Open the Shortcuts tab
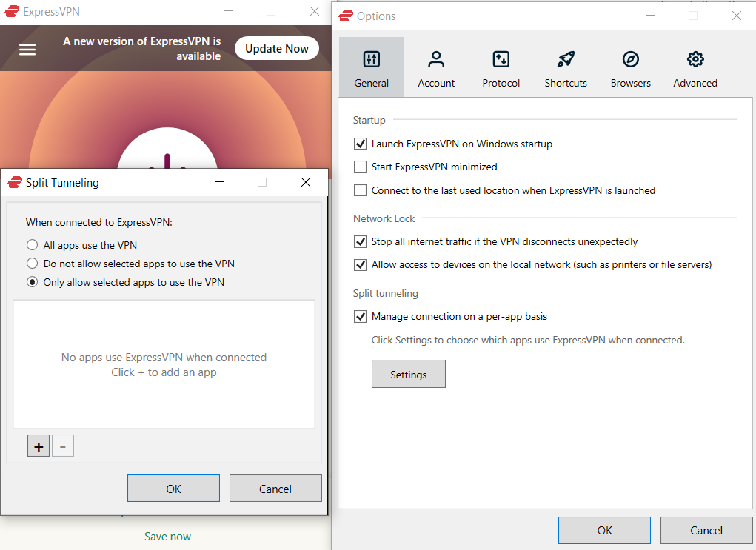Screen dimensions: 756x550 pos(566,67)
